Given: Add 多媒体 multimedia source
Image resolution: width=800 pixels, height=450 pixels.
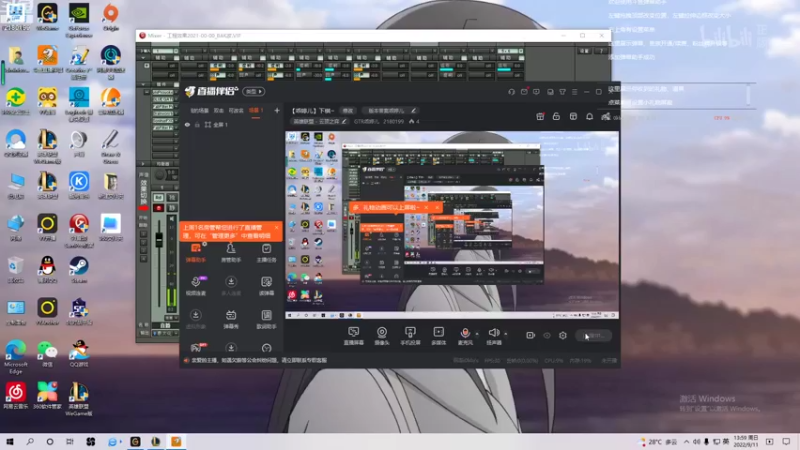Looking at the screenshot, I should click(x=439, y=336).
